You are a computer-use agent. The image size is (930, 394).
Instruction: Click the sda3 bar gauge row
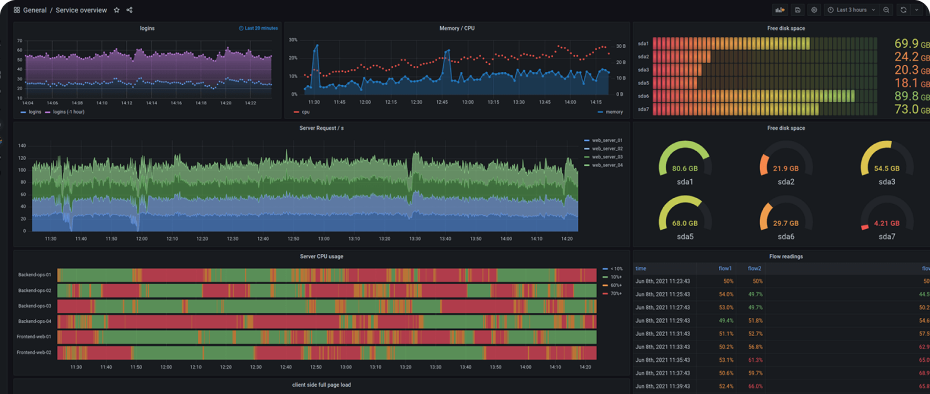(x=765, y=70)
